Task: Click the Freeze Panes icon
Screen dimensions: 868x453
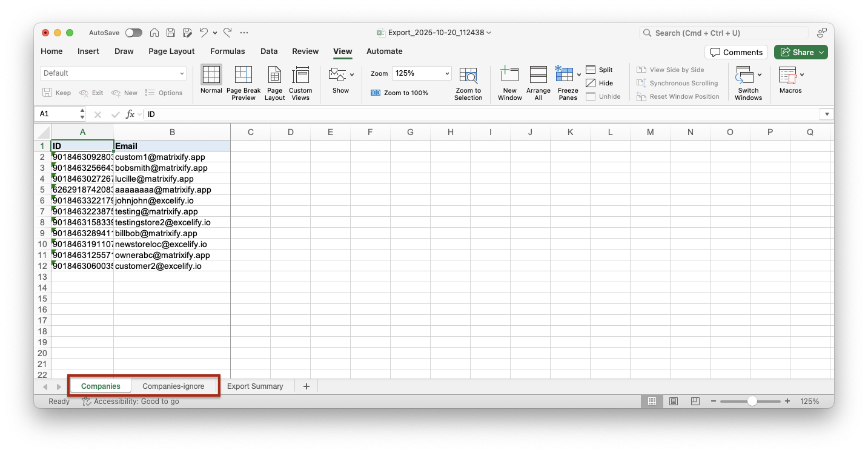Action: tap(565, 74)
